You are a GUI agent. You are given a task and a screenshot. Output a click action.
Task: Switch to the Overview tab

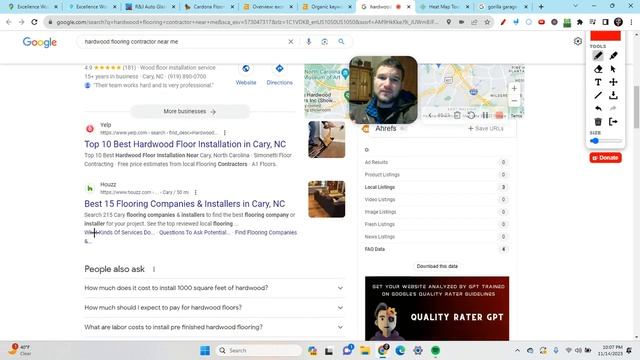268,7
